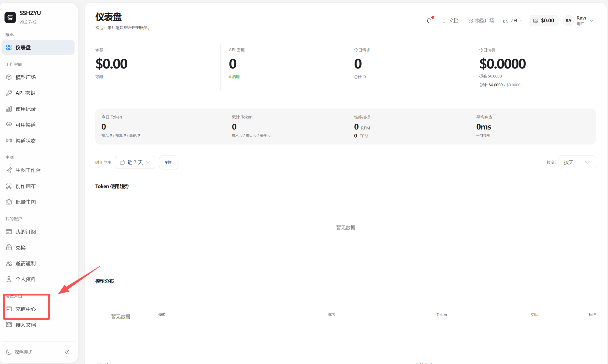608x364 pixels.
Task: Expand the Ravi user menu chevron
Action: pos(591,21)
